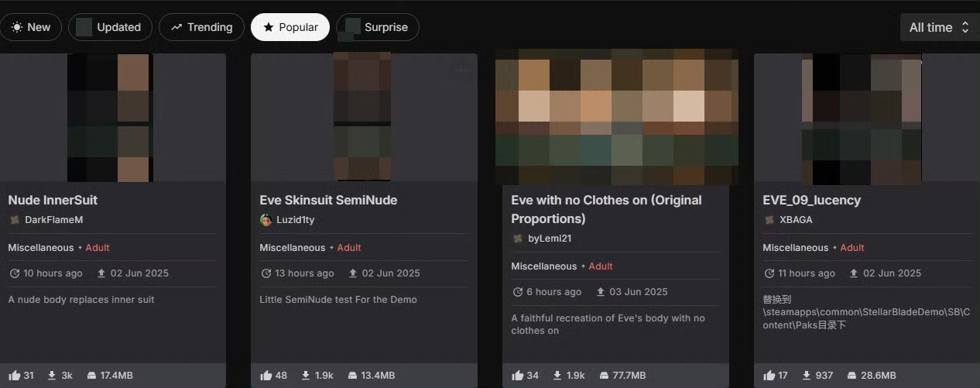Click Miscellaneous category on EVE_09_lucency card
Image resolution: width=980 pixels, height=388 pixels.
796,248
